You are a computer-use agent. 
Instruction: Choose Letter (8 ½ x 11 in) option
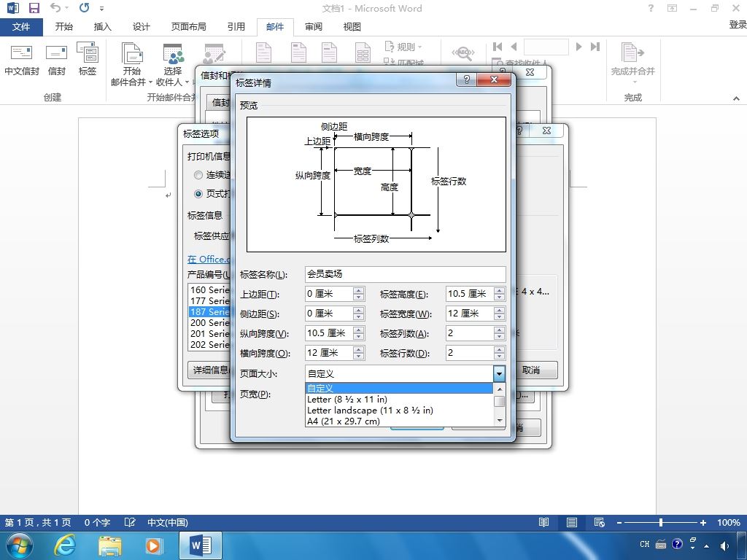point(399,399)
